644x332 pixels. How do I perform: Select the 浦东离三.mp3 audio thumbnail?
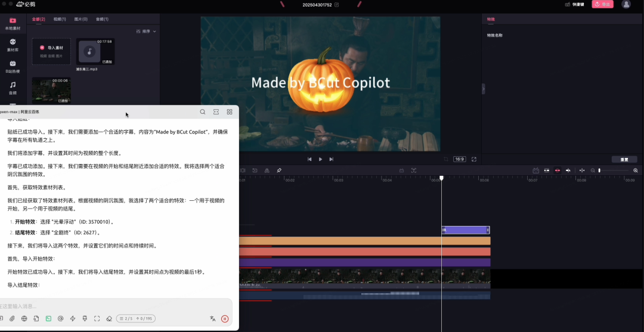[95, 51]
